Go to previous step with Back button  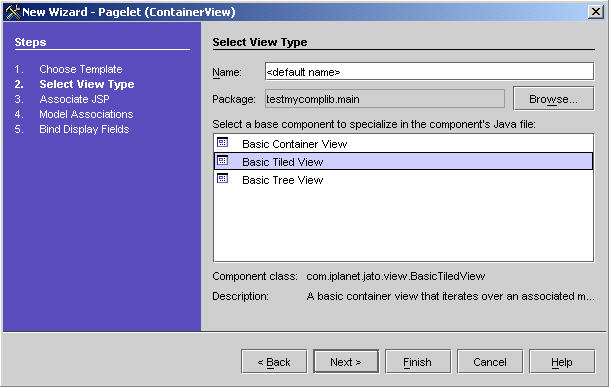coord(274,362)
